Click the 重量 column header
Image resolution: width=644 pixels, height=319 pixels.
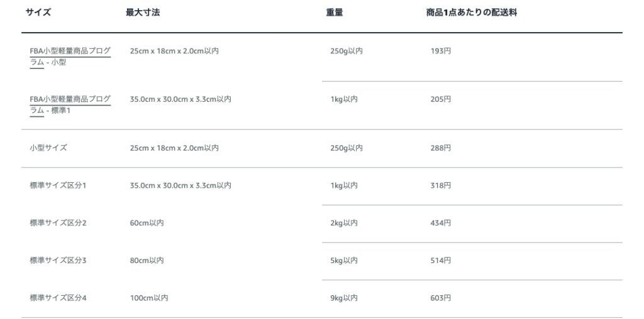click(334, 13)
